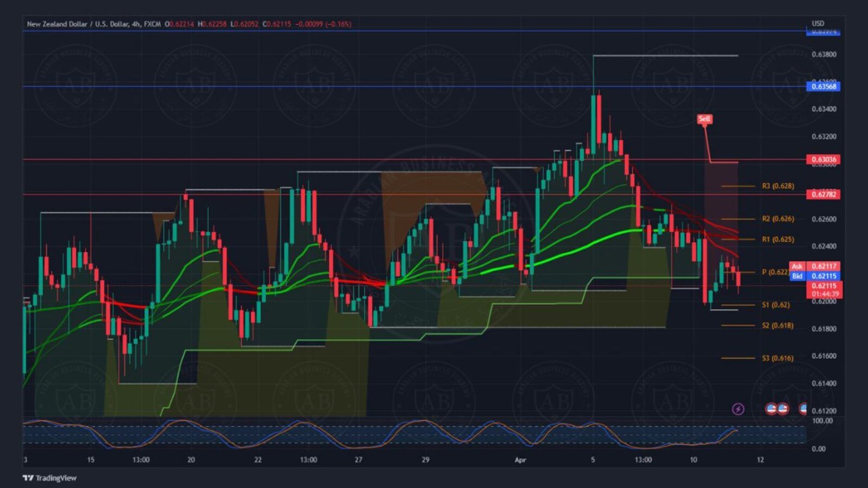Open the first US flag economic event

(771, 409)
